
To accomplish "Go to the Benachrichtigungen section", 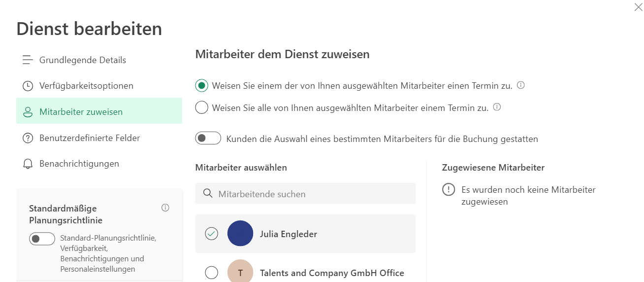I will click(x=79, y=164).
